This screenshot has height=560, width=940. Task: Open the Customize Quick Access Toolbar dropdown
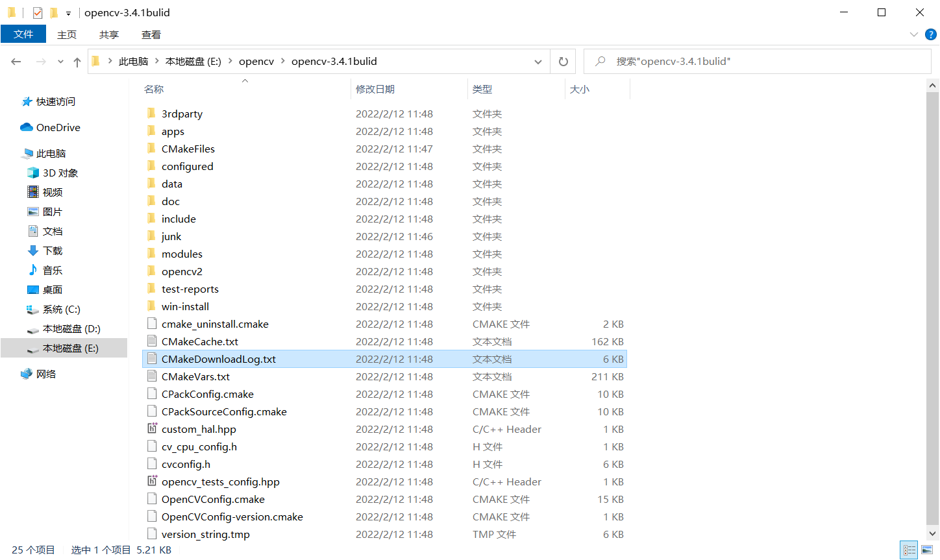(x=68, y=12)
